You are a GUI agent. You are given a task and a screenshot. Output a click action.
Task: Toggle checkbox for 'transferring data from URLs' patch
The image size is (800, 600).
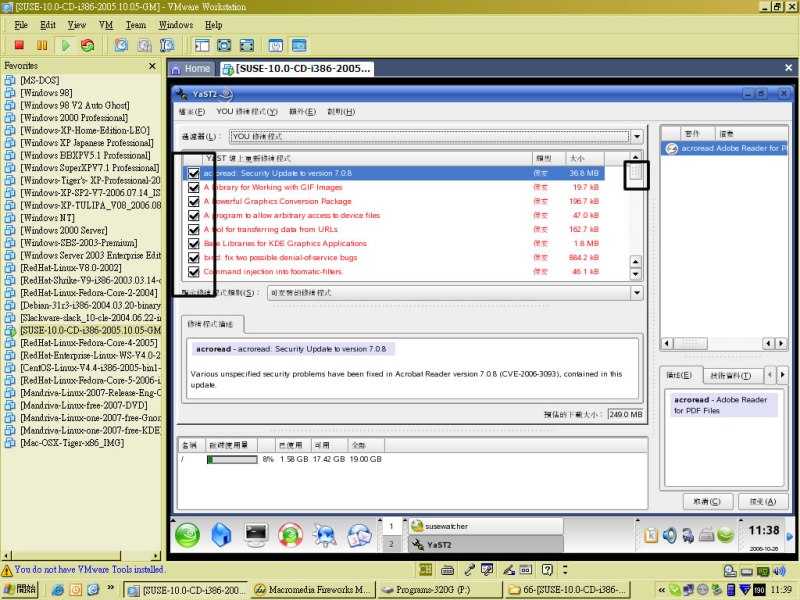pos(193,229)
